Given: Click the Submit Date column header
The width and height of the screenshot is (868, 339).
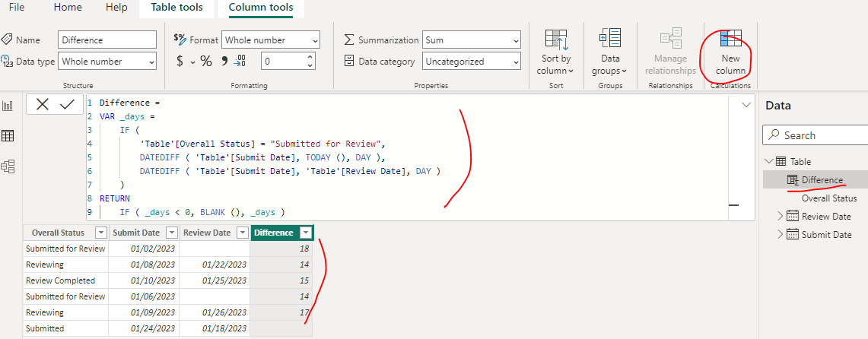Looking at the screenshot, I should point(144,233).
